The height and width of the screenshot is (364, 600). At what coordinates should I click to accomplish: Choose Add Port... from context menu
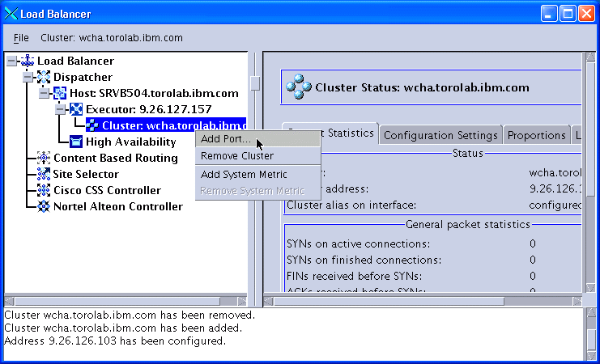tap(257, 139)
